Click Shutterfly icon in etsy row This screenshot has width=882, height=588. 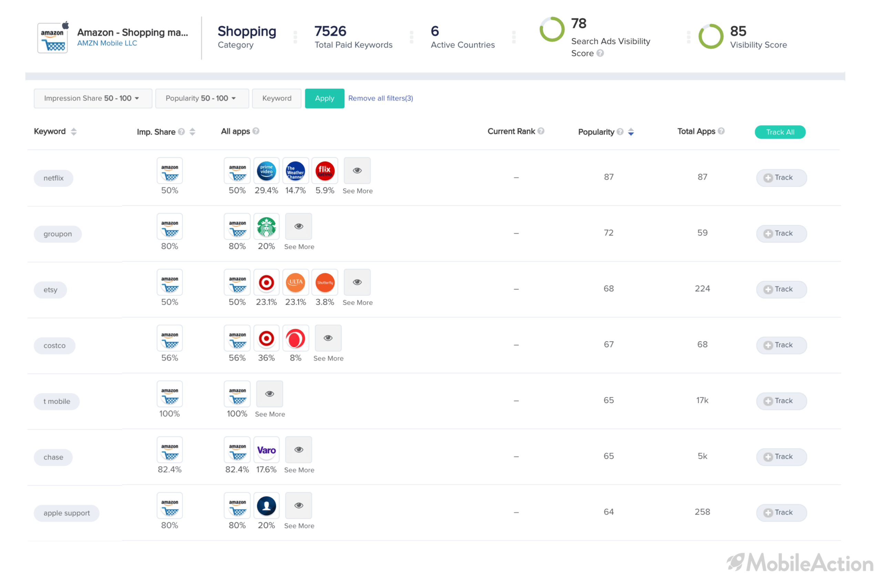point(325,282)
